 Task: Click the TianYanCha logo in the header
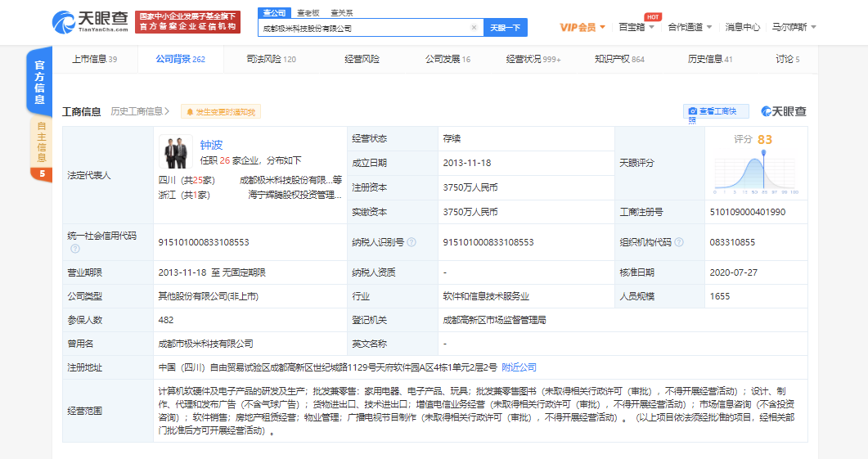pos(90,21)
